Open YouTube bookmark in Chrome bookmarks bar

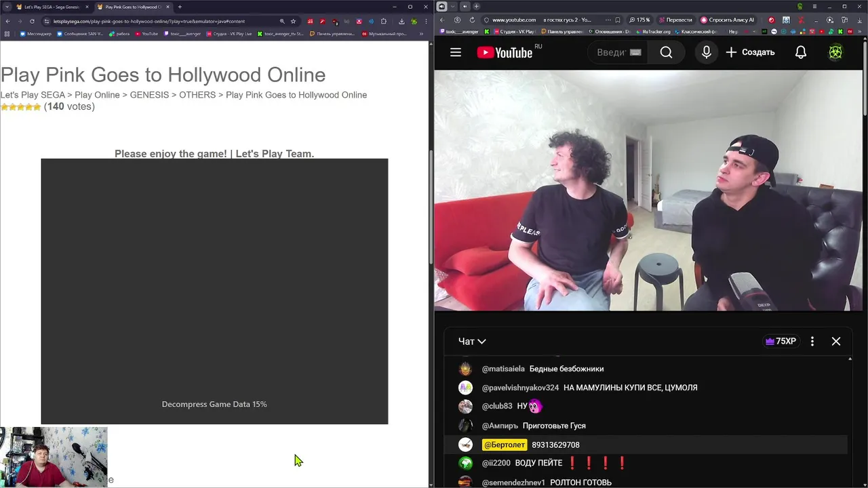pos(146,34)
